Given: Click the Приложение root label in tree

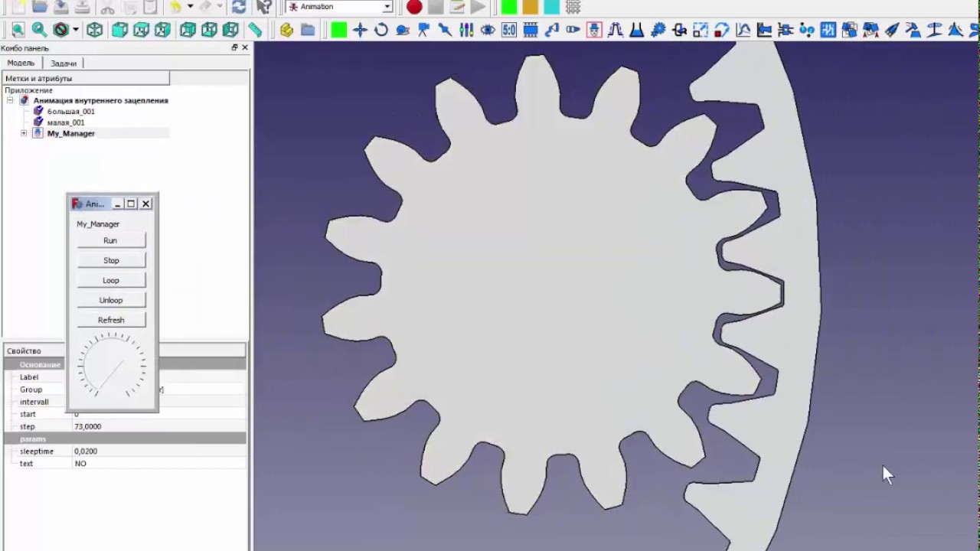Looking at the screenshot, I should pyautogui.click(x=28, y=90).
